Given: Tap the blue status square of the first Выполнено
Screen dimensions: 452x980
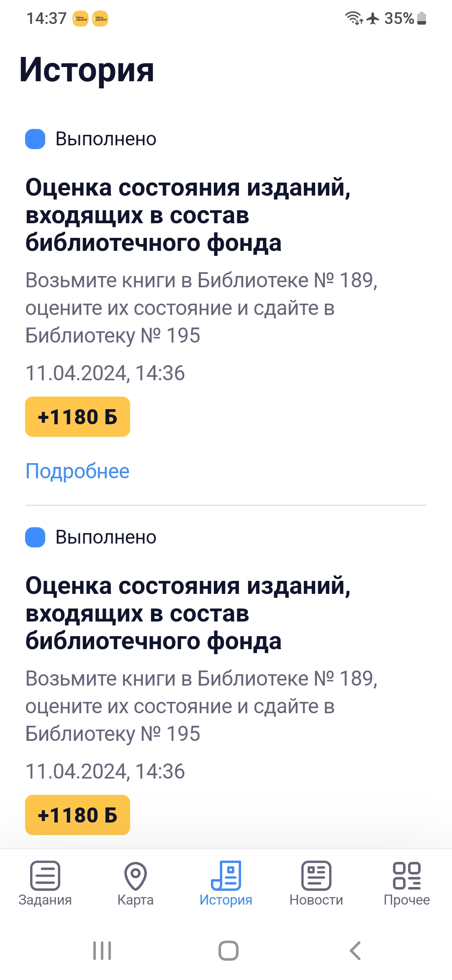Looking at the screenshot, I should click(35, 139).
